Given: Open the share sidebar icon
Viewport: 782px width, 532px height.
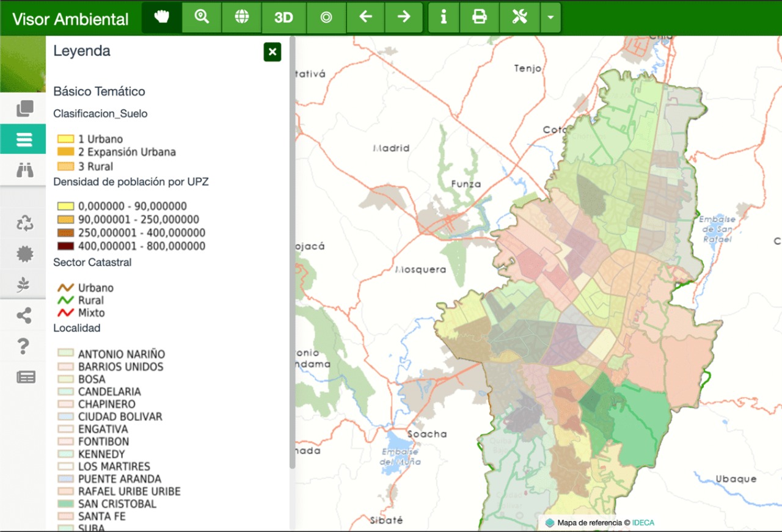Looking at the screenshot, I should pos(24,316).
